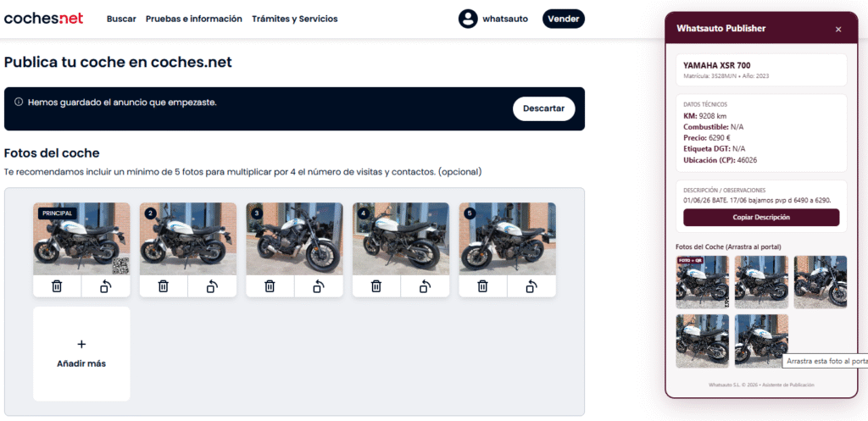Rotate photo number 4
The height and width of the screenshot is (421, 868).
click(426, 286)
